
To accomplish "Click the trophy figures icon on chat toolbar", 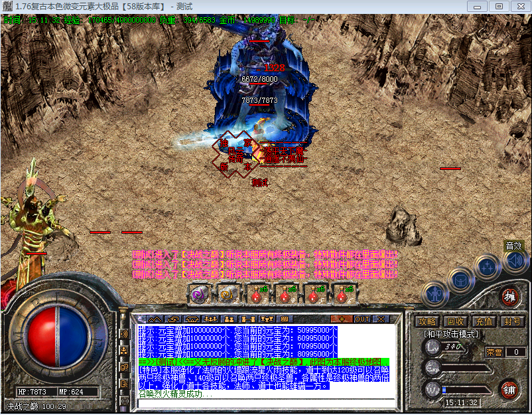I will coord(267,319).
